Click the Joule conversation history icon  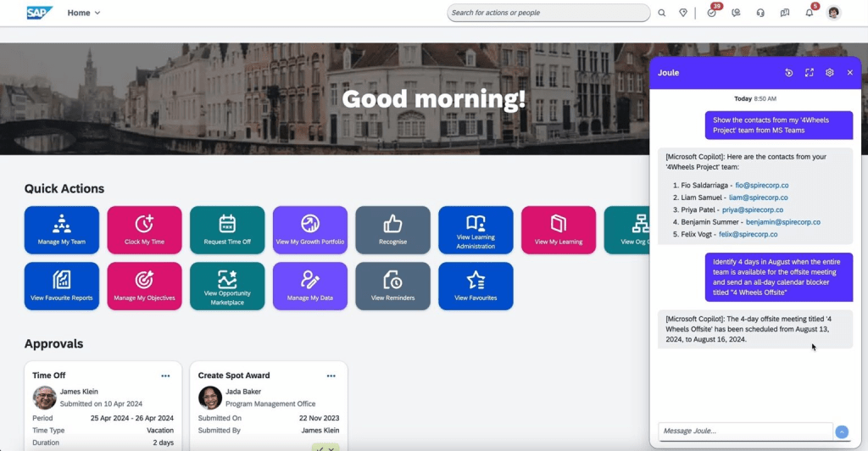pos(788,73)
